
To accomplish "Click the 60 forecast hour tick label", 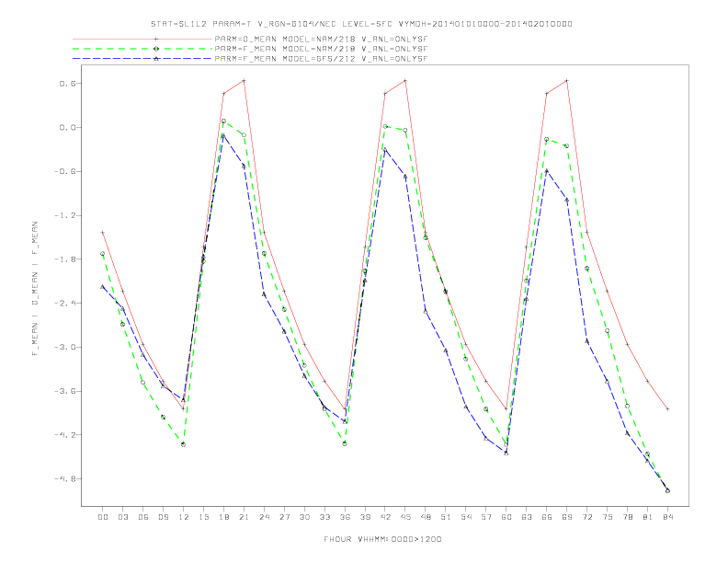I will pyautogui.click(x=506, y=517).
